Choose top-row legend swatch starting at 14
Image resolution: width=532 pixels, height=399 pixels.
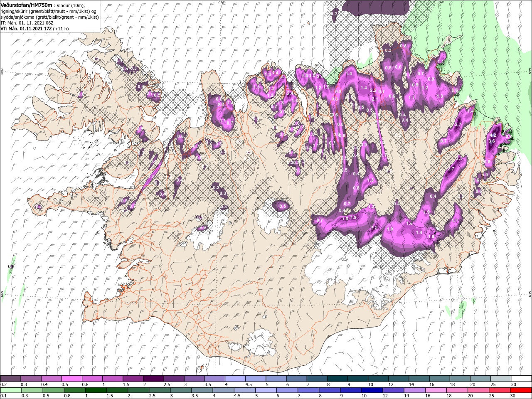point(419,379)
